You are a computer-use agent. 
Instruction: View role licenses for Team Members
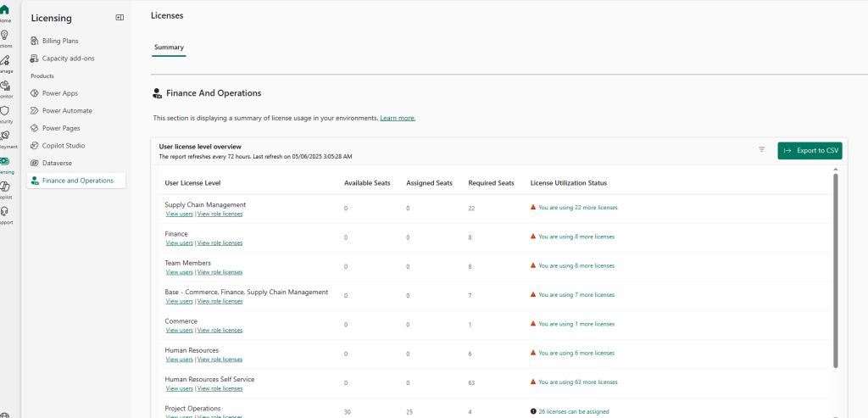pyautogui.click(x=220, y=272)
